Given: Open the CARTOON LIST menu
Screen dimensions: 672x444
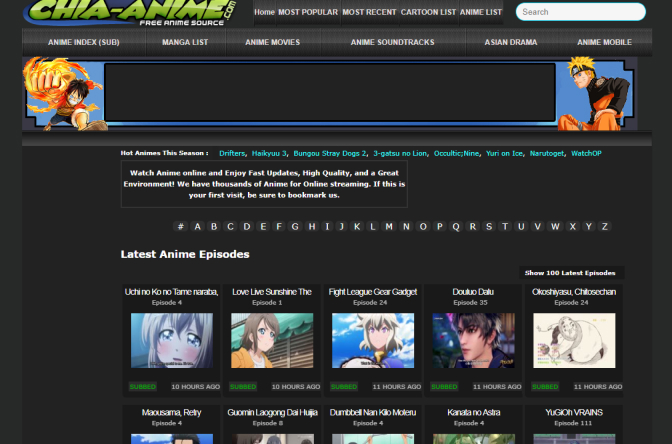Looking at the screenshot, I should (428, 12).
